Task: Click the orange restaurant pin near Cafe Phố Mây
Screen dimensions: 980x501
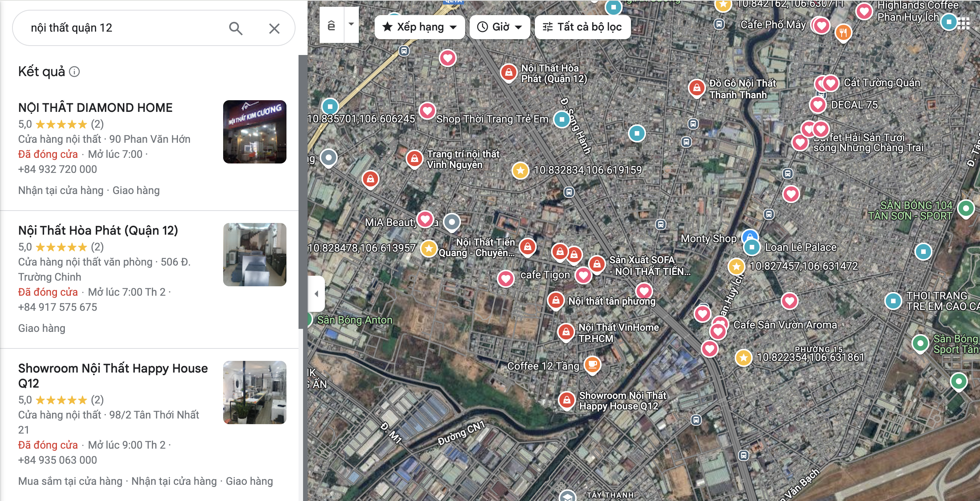Action: [x=843, y=33]
